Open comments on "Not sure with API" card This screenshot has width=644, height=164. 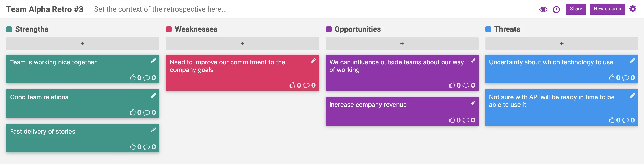(625, 120)
